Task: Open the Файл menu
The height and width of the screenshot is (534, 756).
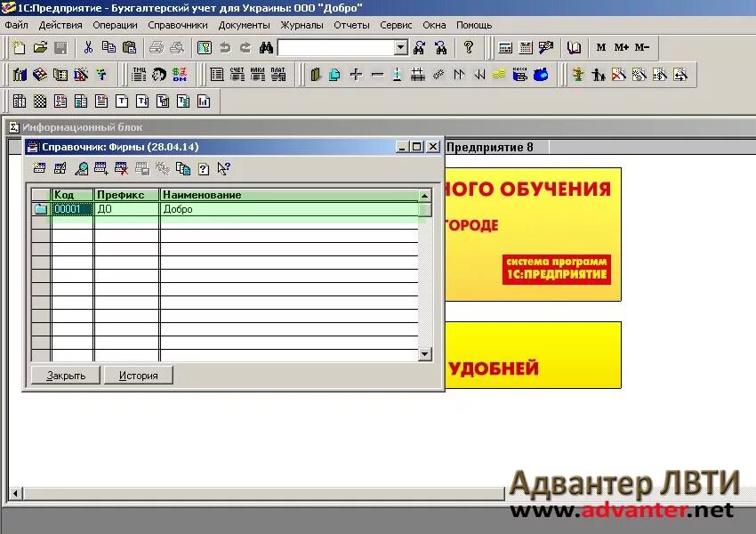Action: click(x=16, y=25)
